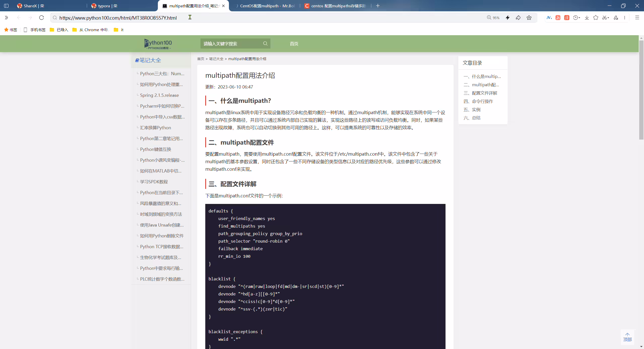Screen dimensions: 644x349
Task: Open sidebar article PLC统计数字个数函数...
Action: point(162,279)
